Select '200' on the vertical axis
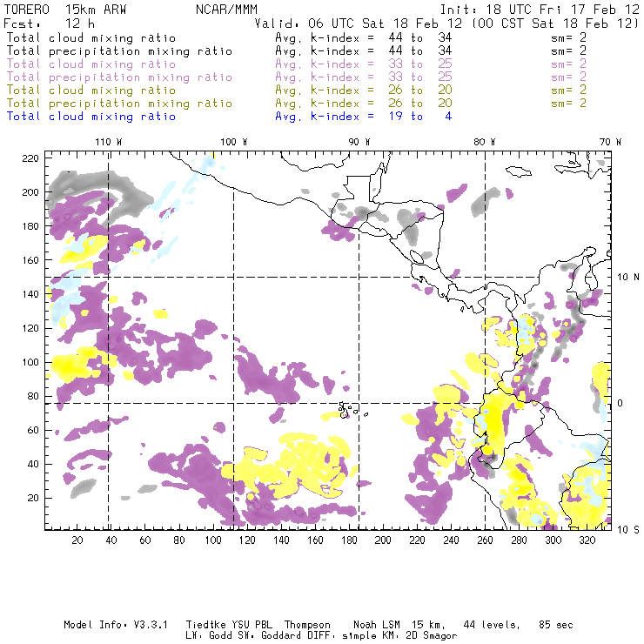 (30, 192)
